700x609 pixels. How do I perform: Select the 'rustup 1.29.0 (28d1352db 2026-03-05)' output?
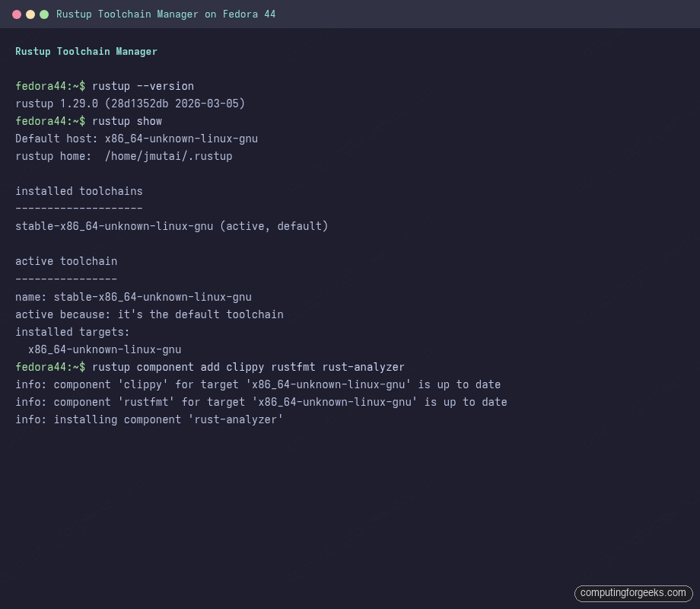coord(130,104)
